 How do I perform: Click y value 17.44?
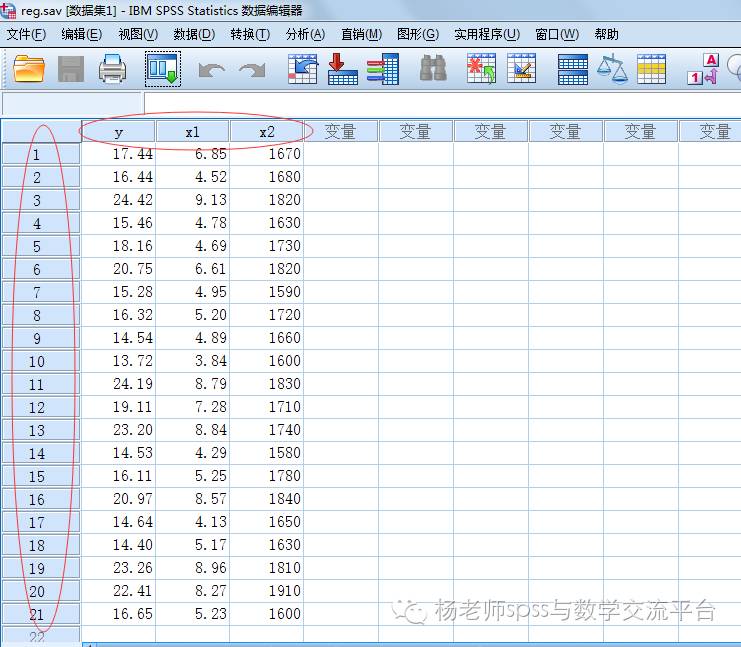[x=118, y=154]
